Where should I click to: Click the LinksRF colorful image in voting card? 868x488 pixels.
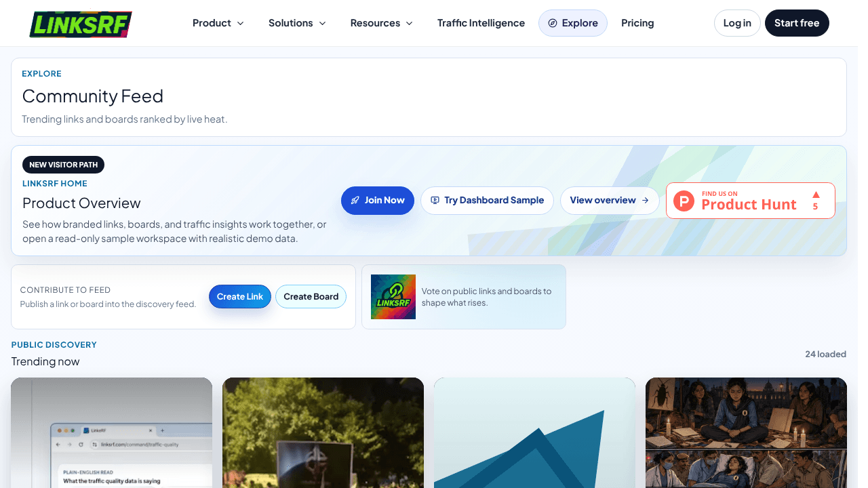coord(393,297)
